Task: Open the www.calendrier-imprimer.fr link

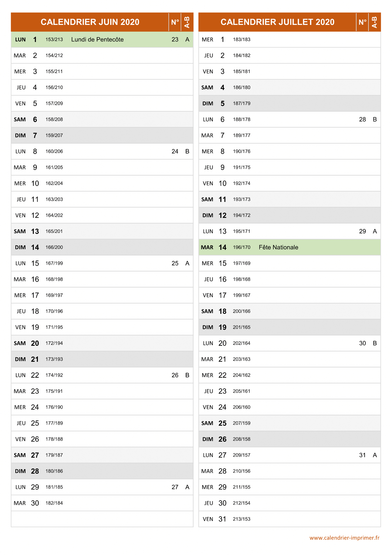Action: [344, 538]
